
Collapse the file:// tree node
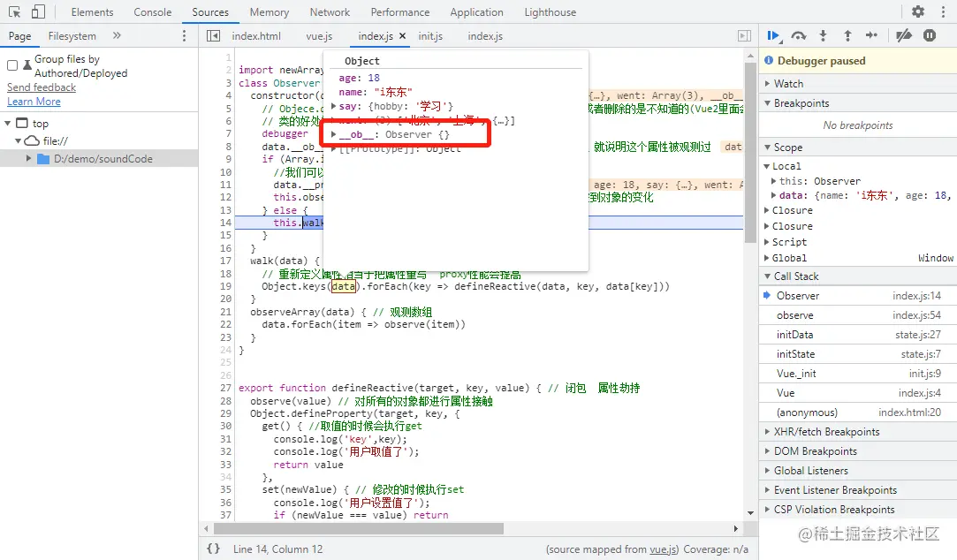(x=19, y=141)
